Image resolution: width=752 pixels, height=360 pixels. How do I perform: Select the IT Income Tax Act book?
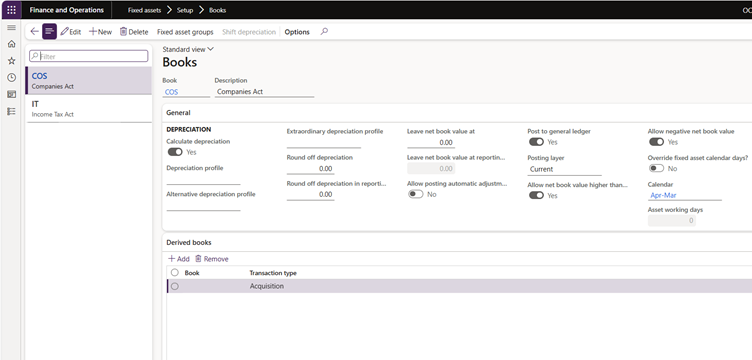[89, 109]
